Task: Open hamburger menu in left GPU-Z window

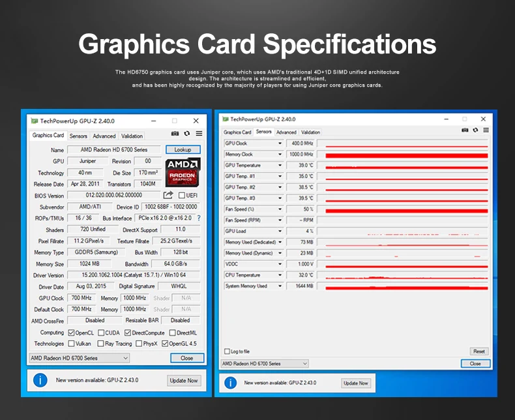Action: tap(199, 134)
